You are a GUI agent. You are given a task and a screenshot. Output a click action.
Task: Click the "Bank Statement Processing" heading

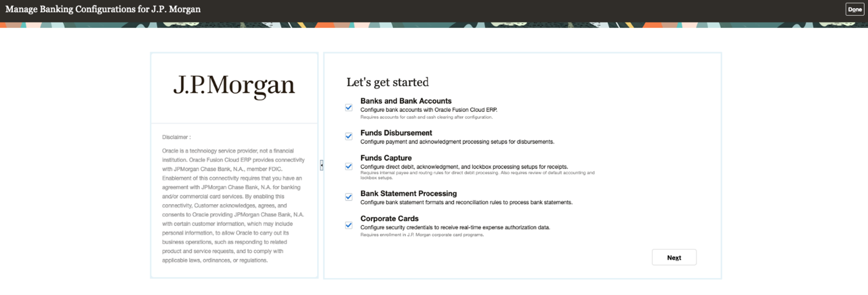coord(409,194)
